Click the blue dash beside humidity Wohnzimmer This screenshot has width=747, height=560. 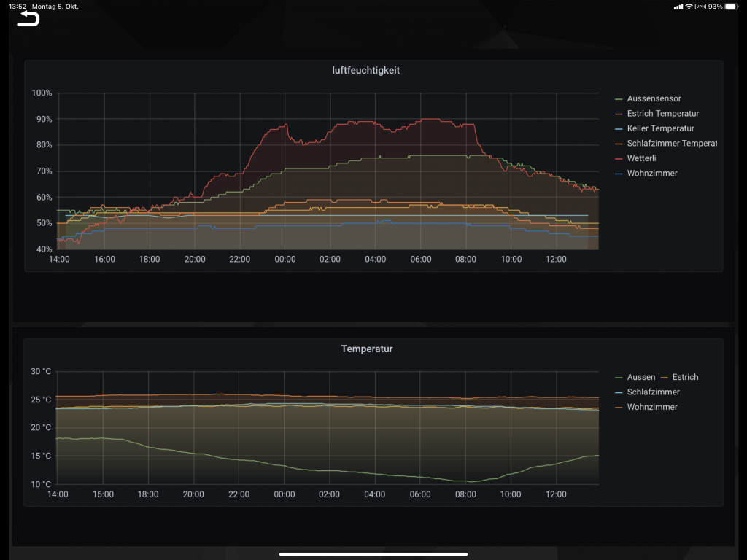point(619,174)
